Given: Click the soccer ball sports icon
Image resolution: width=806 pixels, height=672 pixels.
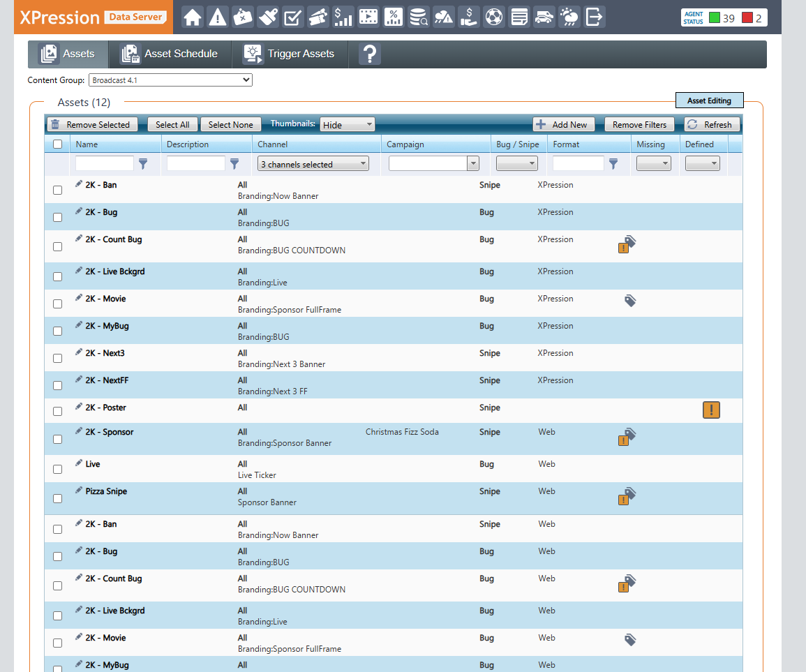Looking at the screenshot, I should click(493, 17).
